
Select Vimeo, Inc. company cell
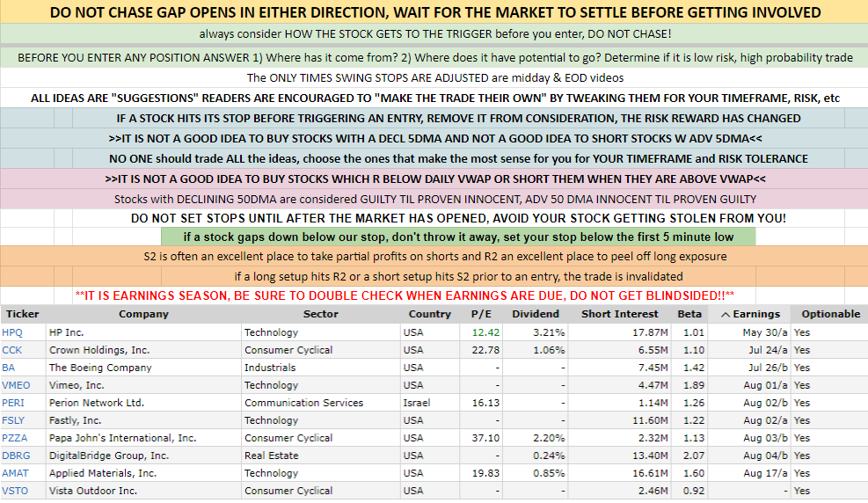tap(144, 385)
